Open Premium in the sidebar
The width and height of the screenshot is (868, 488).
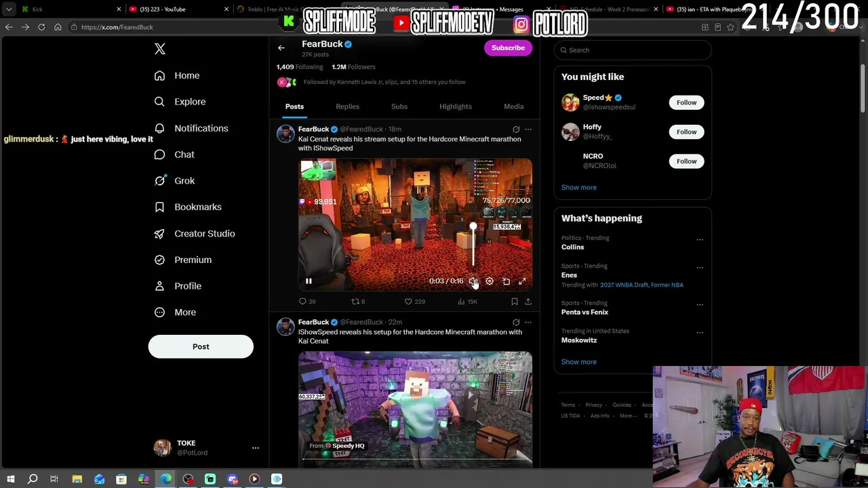183,260
